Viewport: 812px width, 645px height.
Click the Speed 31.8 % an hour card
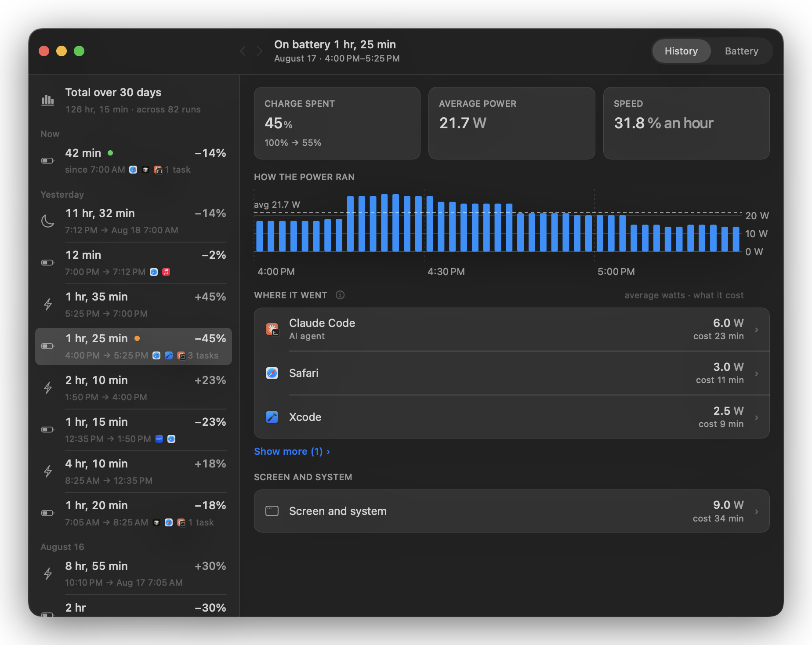686,123
